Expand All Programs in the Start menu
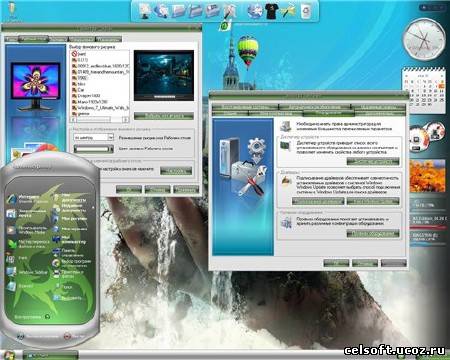 (32, 317)
